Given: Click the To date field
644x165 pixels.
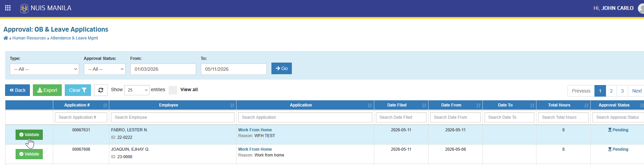Looking at the screenshot, I should 234,69.
